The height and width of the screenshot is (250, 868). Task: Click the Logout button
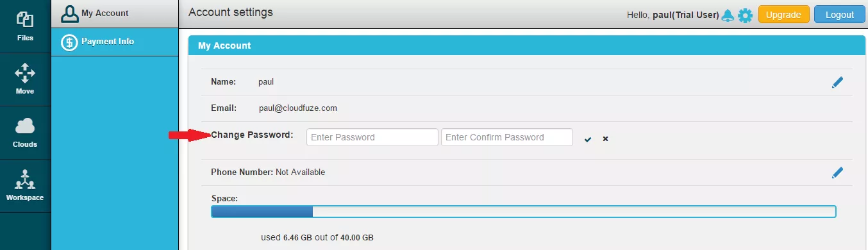839,15
